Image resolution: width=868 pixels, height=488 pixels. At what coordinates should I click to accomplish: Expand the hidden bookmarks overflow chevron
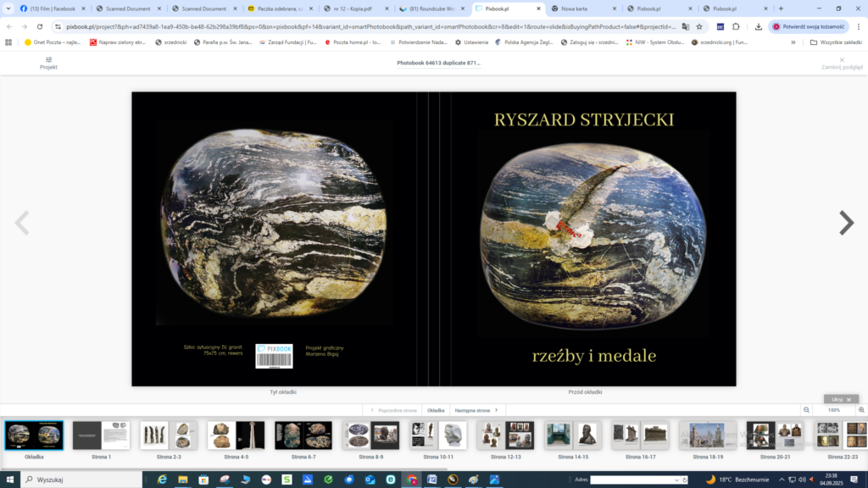793,42
